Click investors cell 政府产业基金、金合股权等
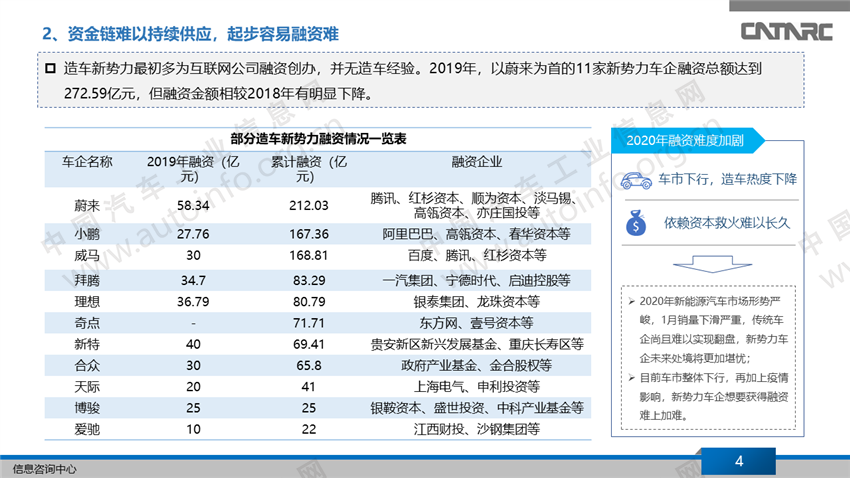The width and height of the screenshot is (850, 478). (x=476, y=366)
